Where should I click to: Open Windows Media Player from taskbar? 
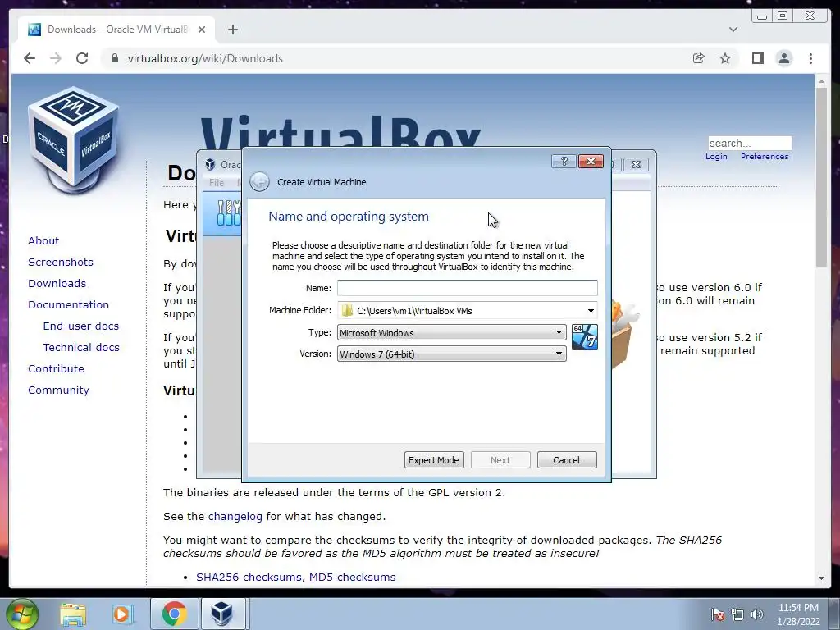(121, 614)
